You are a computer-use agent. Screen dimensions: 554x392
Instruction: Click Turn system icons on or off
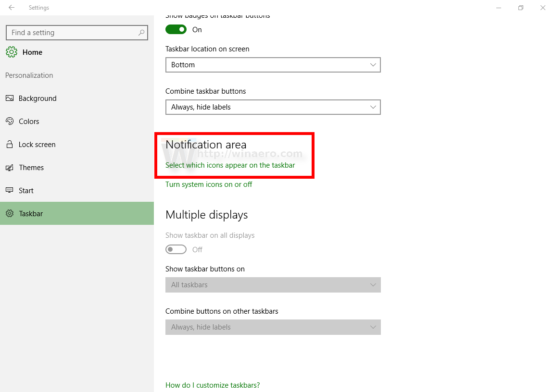[x=209, y=184]
